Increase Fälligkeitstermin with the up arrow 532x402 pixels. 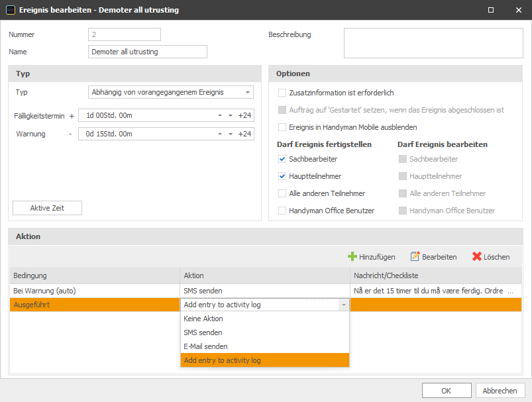(x=219, y=115)
